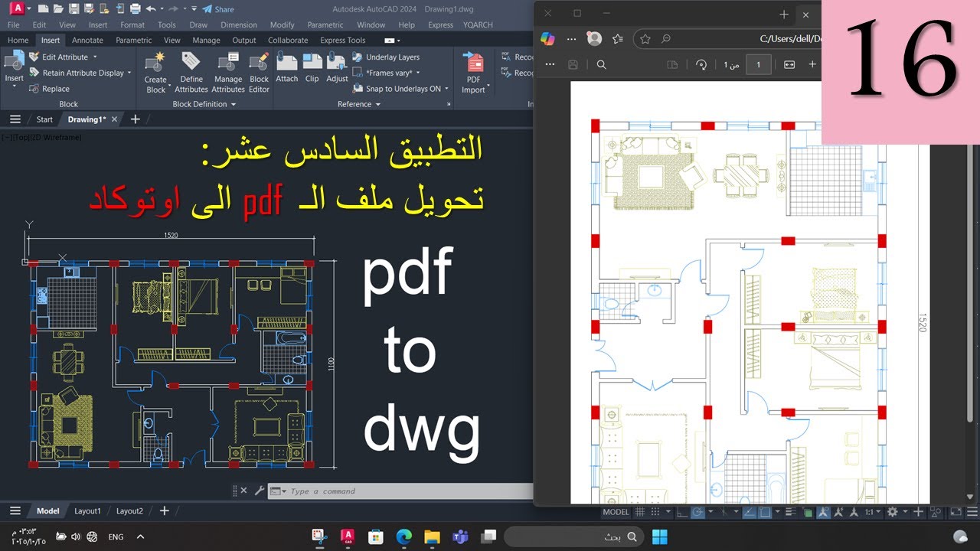Click the Adjust underlay icon

[337, 67]
